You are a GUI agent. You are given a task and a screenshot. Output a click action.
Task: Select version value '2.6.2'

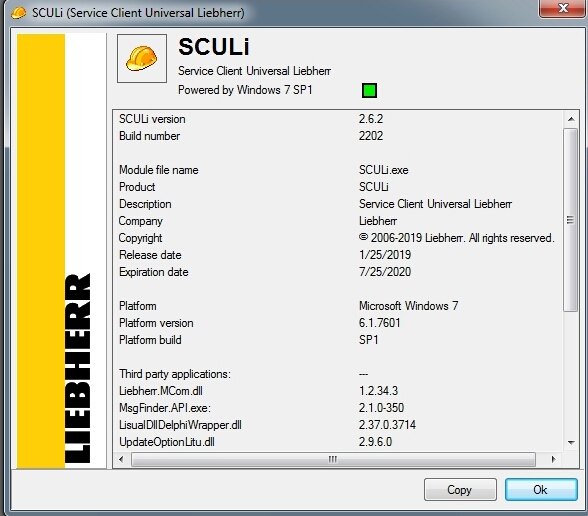click(x=371, y=119)
